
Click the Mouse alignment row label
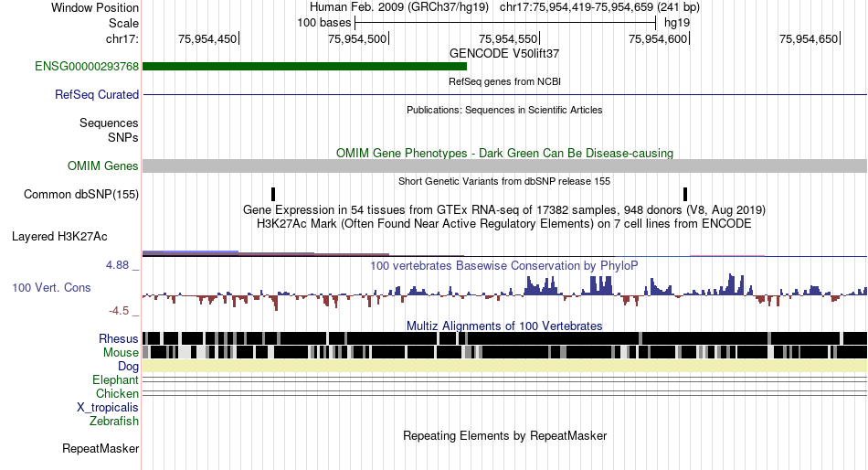(x=121, y=353)
